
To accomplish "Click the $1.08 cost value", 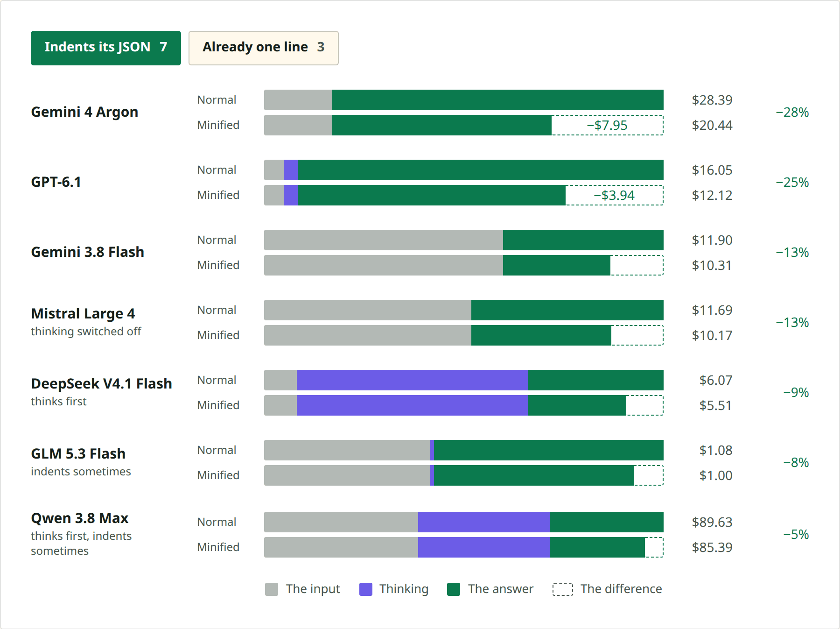I will pos(716,450).
